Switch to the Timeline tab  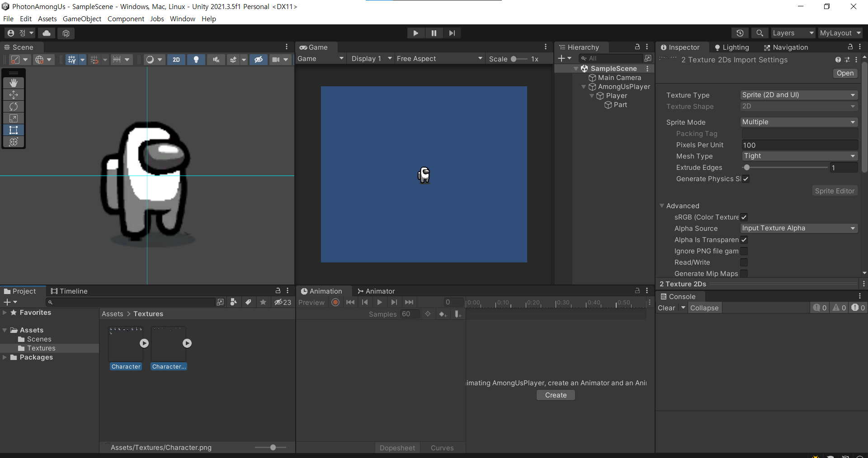(x=69, y=291)
